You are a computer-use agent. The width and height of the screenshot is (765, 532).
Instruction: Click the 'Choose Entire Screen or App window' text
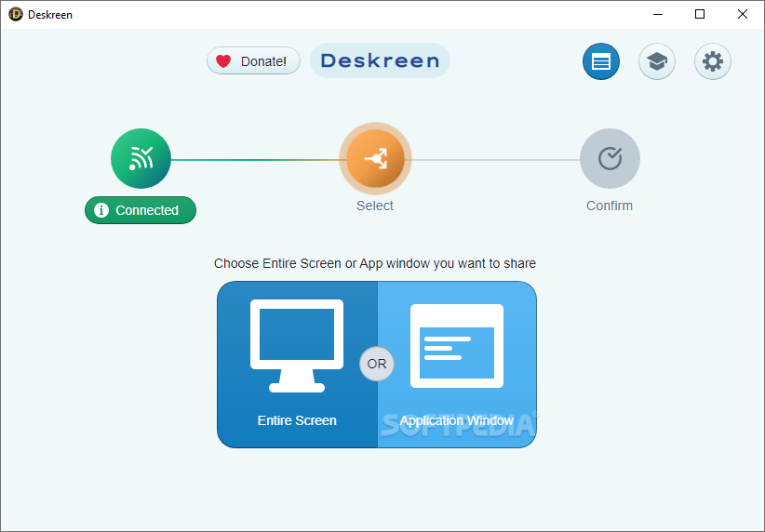(x=375, y=263)
